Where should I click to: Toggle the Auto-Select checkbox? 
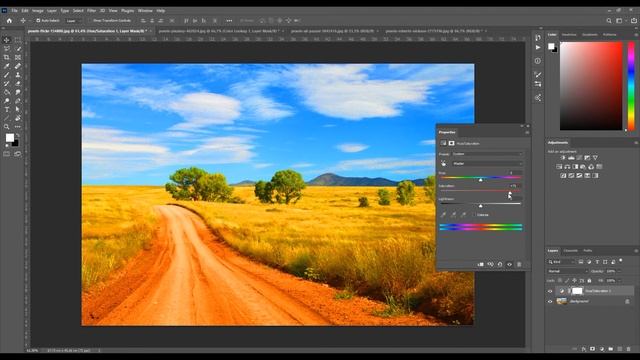(38, 20)
